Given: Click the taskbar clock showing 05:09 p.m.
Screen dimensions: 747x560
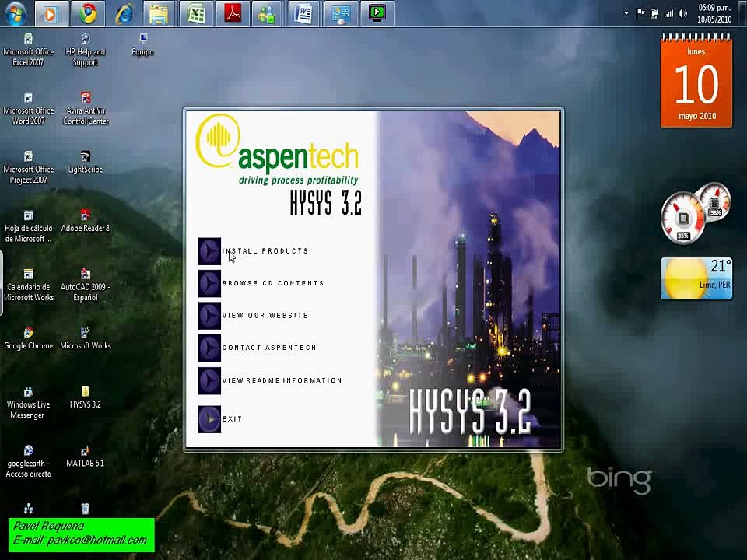Looking at the screenshot, I should (x=714, y=13).
